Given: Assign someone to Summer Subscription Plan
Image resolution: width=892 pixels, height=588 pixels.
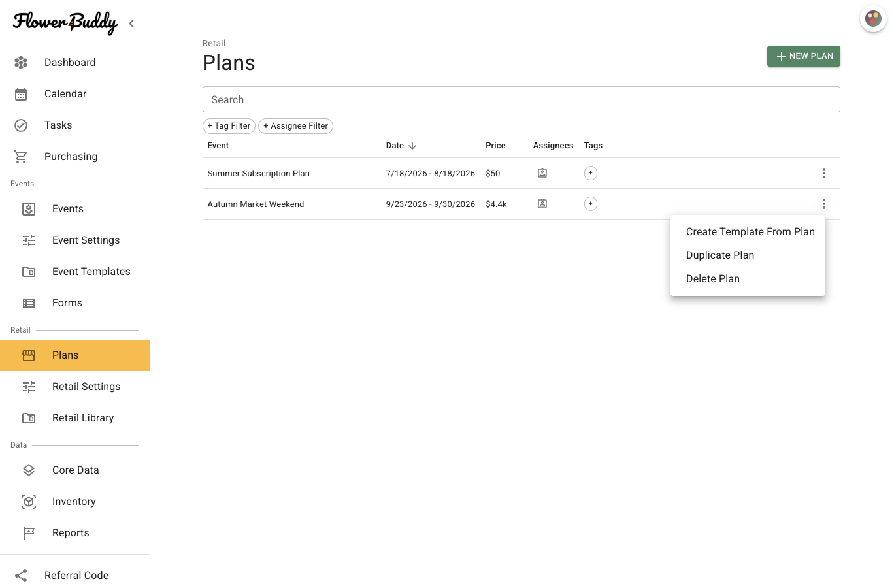Looking at the screenshot, I should pyautogui.click(x=542, y=173).
